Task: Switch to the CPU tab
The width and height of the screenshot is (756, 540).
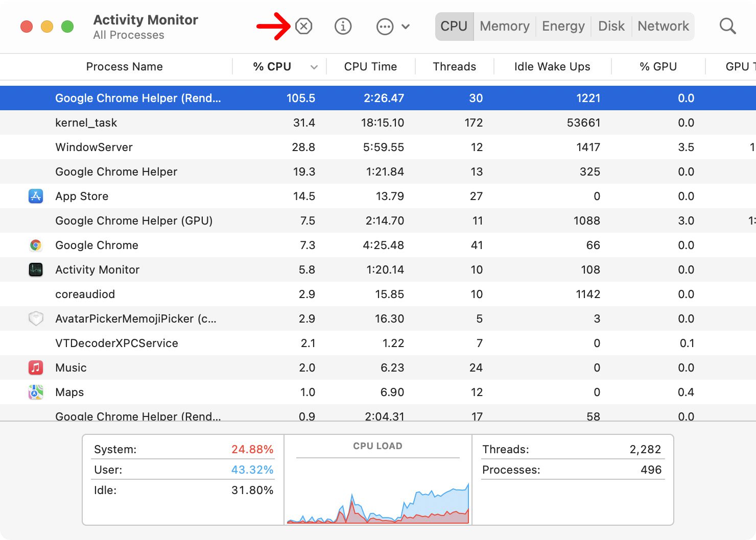Action: [x=454, y=26]
